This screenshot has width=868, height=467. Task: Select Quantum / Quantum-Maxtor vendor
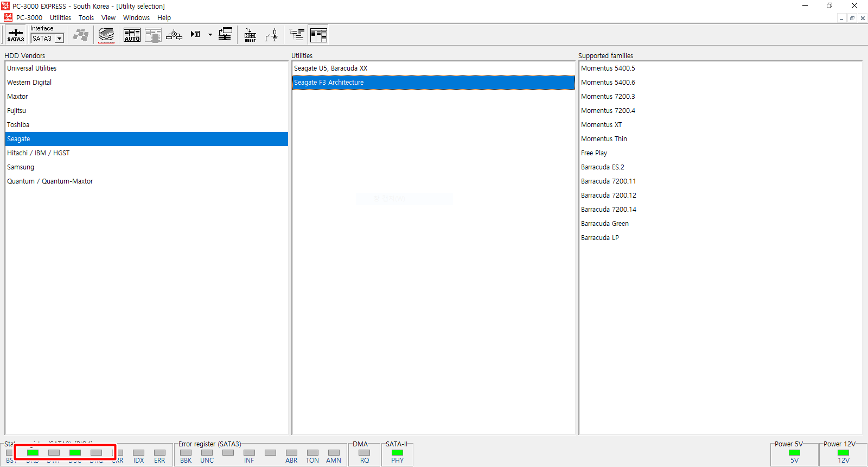click(x=146, y=181)
